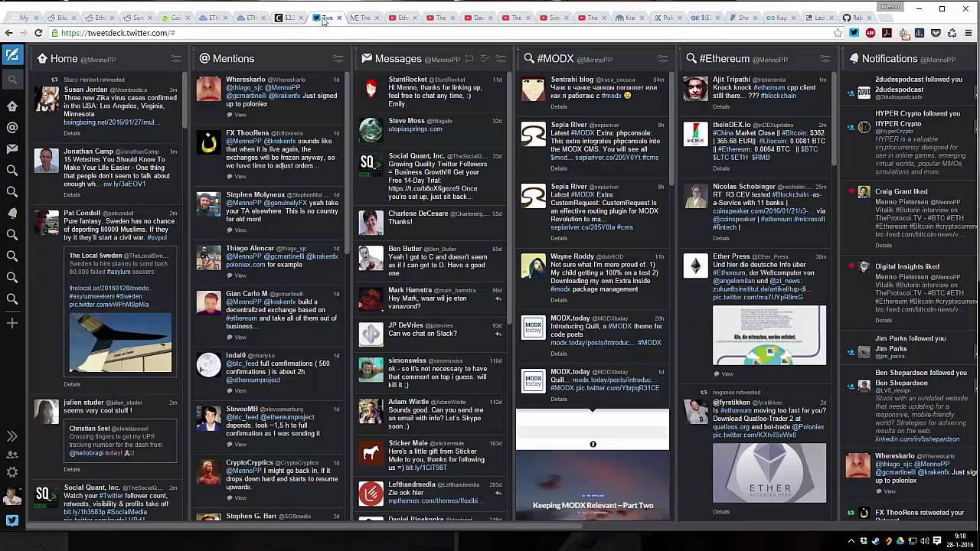
Task: Expand View under Stephen Molyneux's mention
Action: tap(237, 230)
